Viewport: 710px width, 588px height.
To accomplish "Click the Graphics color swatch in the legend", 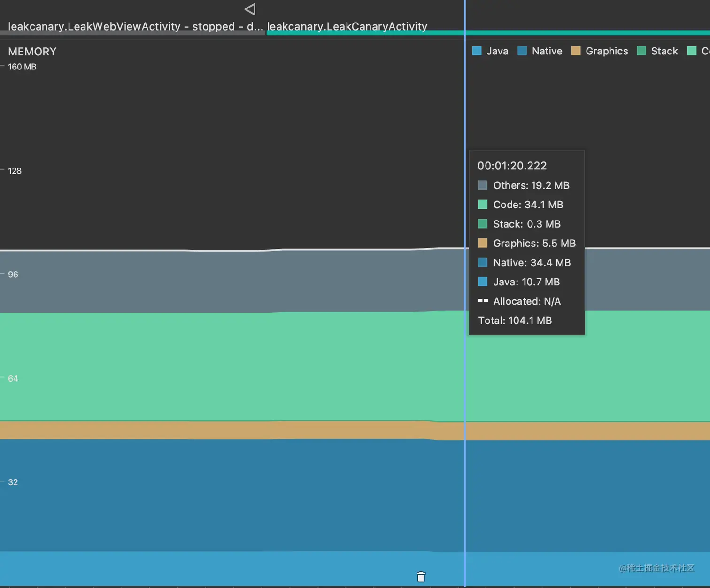I will pyautogui.click(x=576, y=51).
